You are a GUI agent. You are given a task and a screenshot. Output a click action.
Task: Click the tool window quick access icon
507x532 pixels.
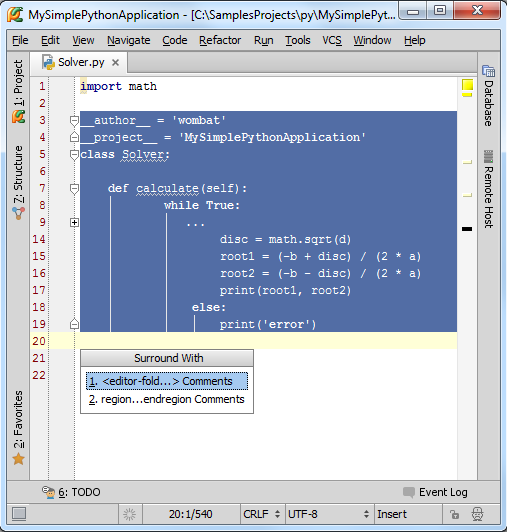coord(19,514)
